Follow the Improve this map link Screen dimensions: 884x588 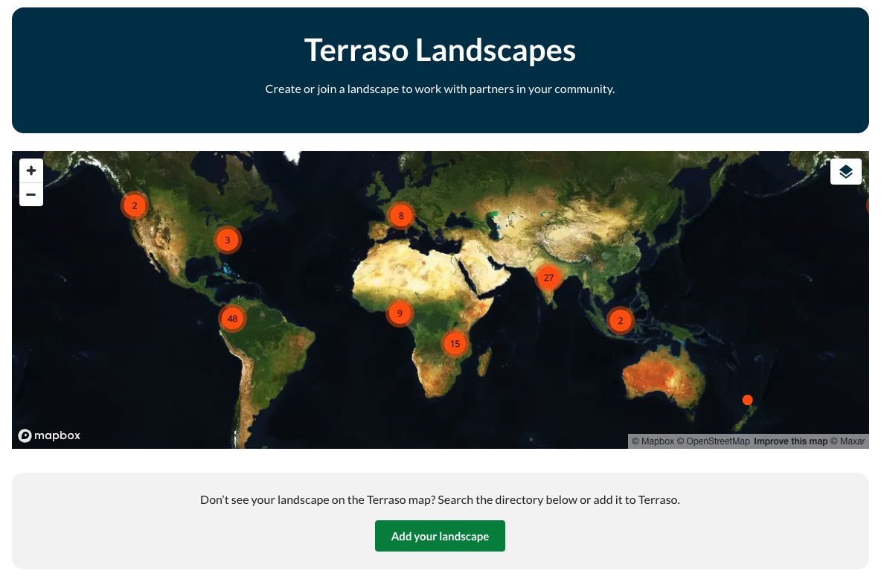click(x=790, y=441)
